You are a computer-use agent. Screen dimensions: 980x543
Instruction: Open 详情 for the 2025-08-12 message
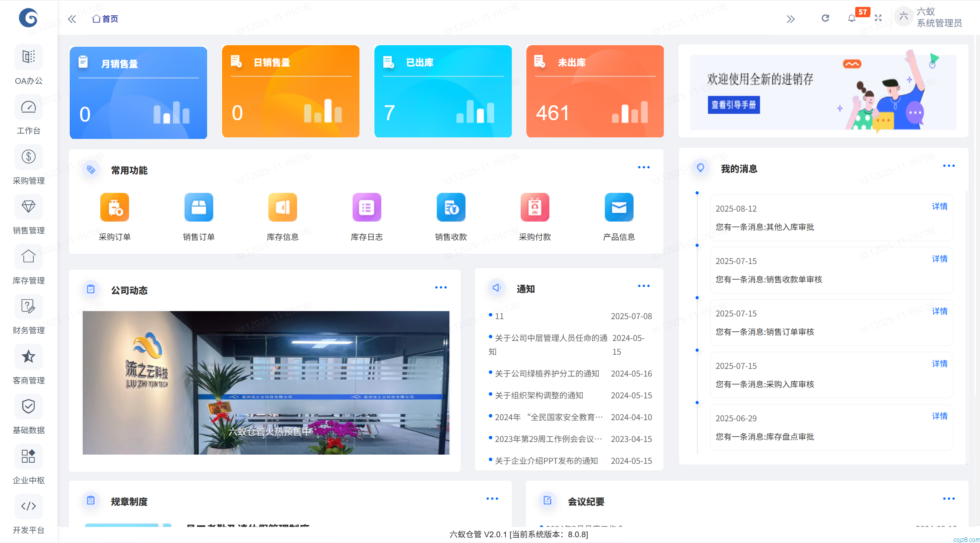pos(940,206)
